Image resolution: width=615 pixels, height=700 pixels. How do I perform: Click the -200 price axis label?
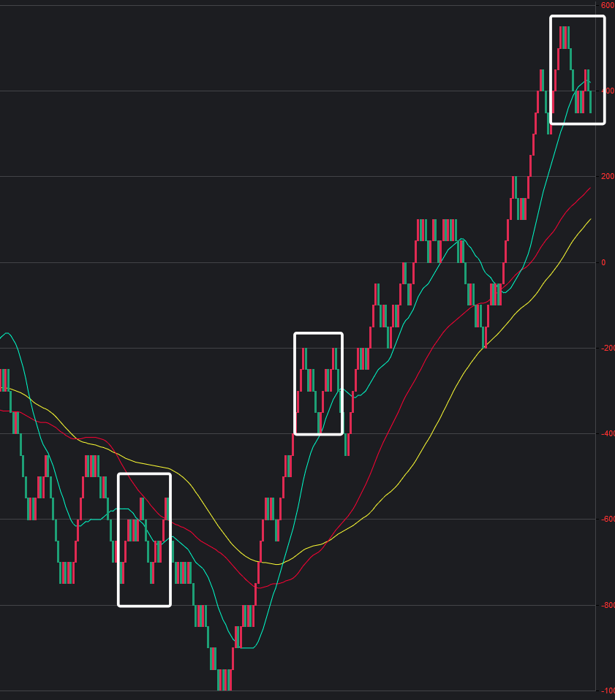607,348
